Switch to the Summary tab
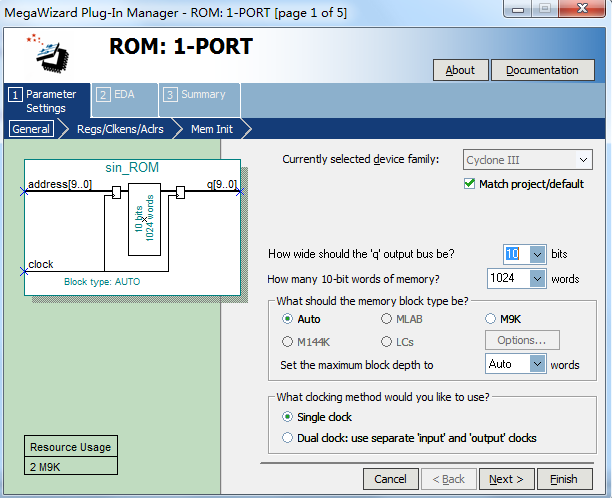 coord(199,100)
